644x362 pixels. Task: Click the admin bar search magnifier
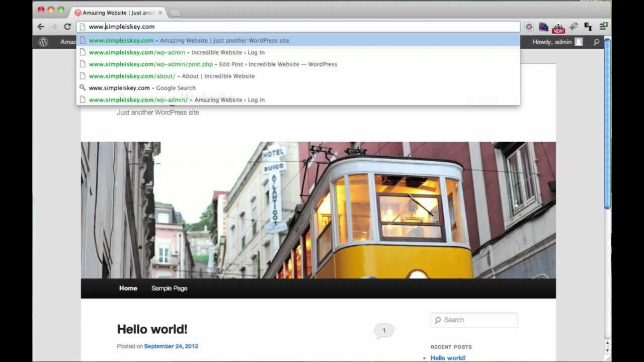597,42
